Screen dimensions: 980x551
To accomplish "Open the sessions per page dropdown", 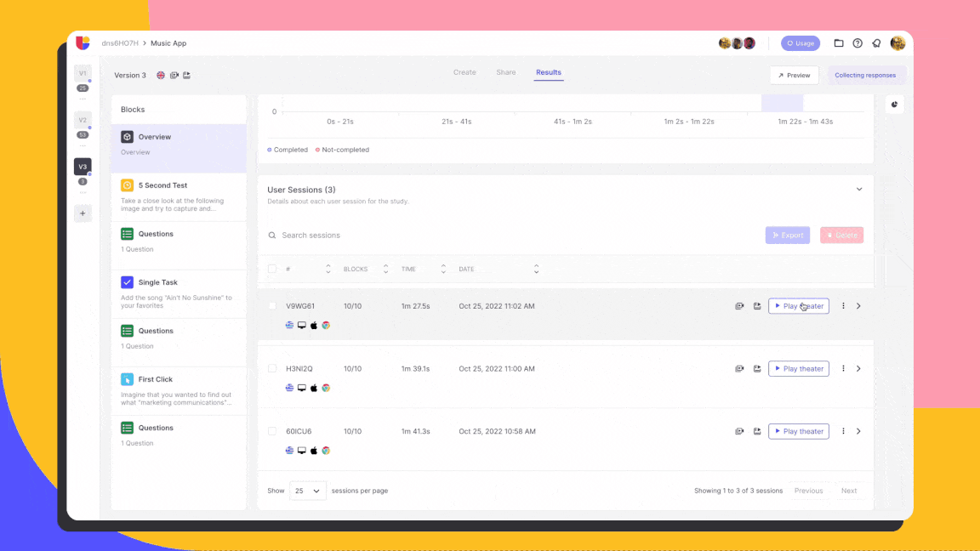I will click(307, 491).
